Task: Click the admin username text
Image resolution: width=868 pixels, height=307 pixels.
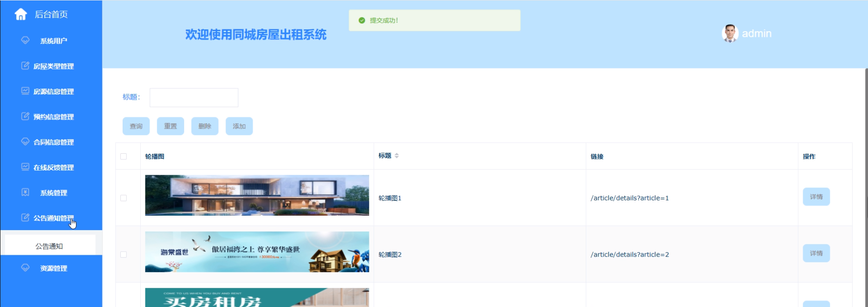Action: [x=757, y=34]
